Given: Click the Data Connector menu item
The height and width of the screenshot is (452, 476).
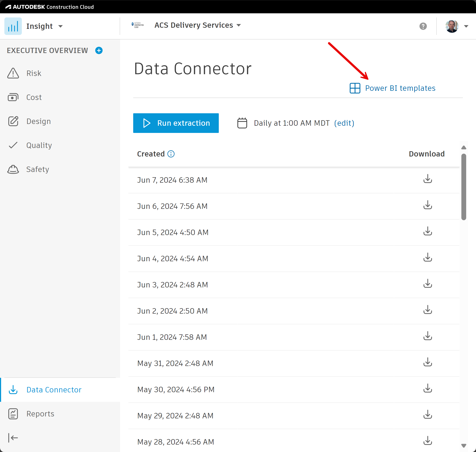Looking at the screenshot, I should tap(54, 389).
